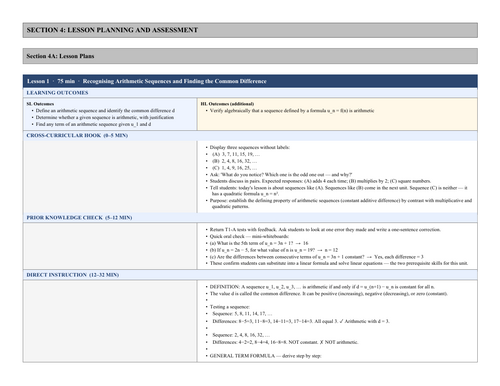The height and width of the screenshot is (386, 500).
Task: Click 'Differences: 8−5=3, 11−8=3' line
Action: 301,321
